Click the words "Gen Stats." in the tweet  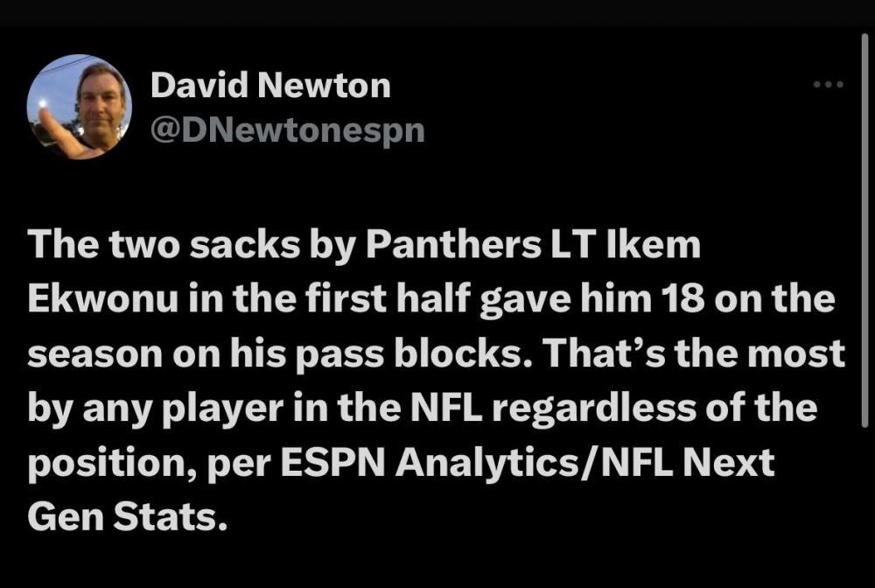click(127, 517)
